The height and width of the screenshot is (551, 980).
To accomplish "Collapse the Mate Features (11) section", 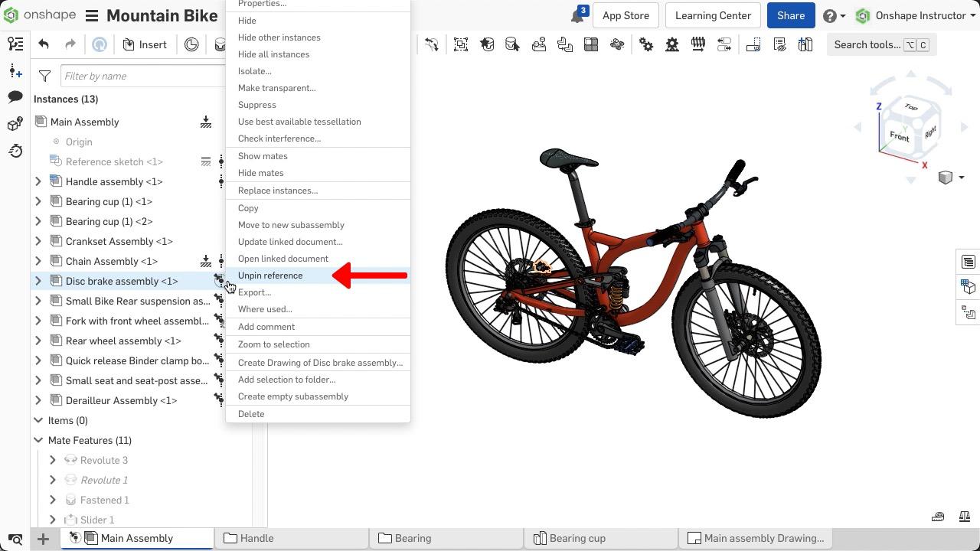I will pos(38,440).
